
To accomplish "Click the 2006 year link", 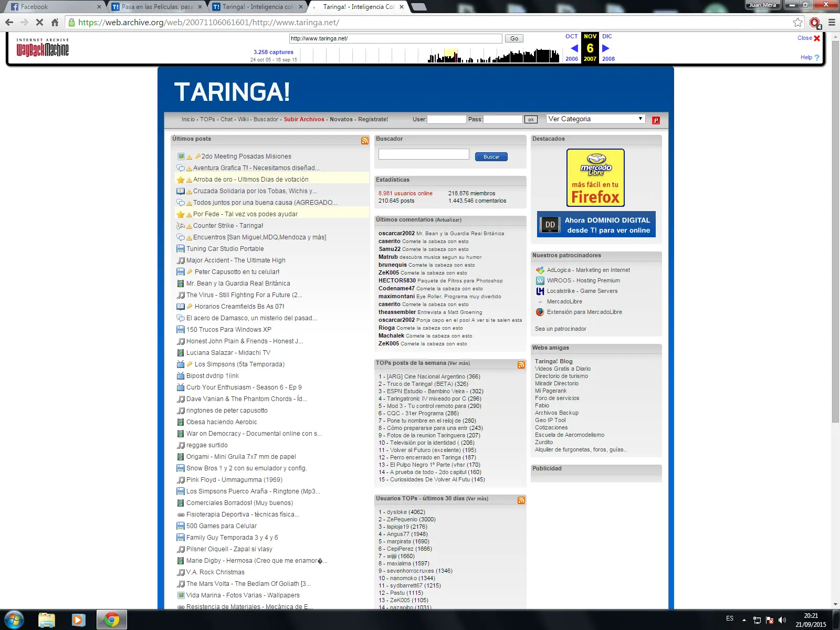I will [x=572, y=59].
